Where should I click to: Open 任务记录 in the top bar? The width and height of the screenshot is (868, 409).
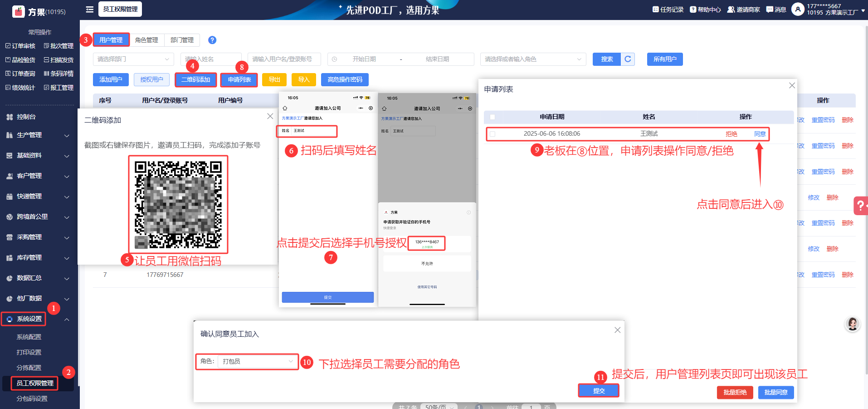point(668,10)
